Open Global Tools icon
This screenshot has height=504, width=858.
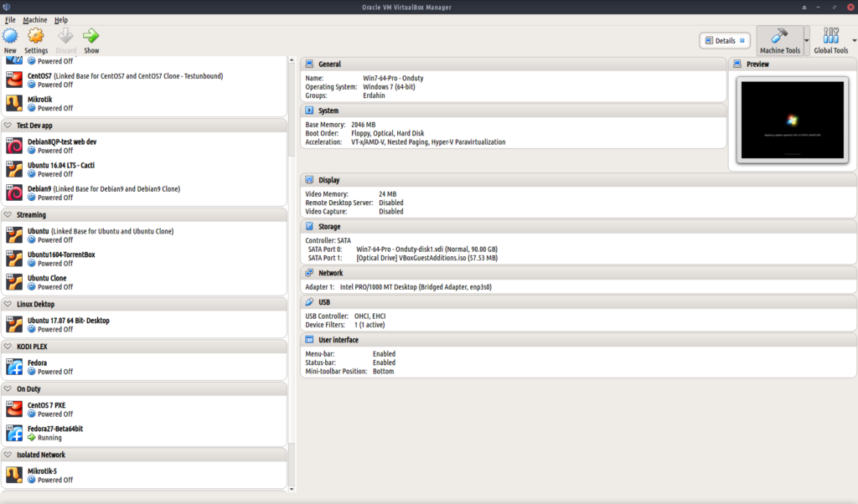(830, 37)
